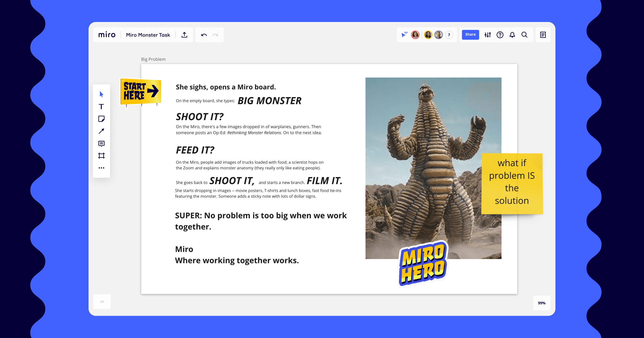Select the yellow sticky note
Viewport: 644px width, 338px height.
click(512, 184)
